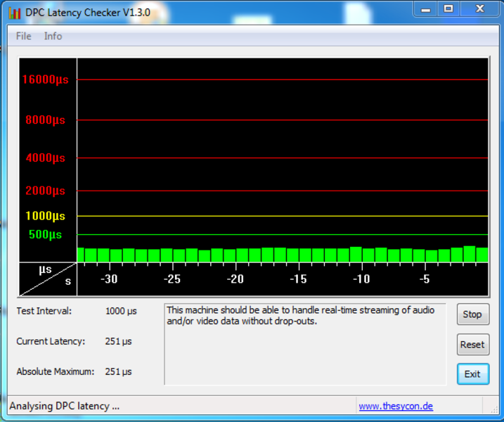Click the -20 time axis label
This screenshot has height=422, width=504.
pyautogui.click(x=235, y=279)
